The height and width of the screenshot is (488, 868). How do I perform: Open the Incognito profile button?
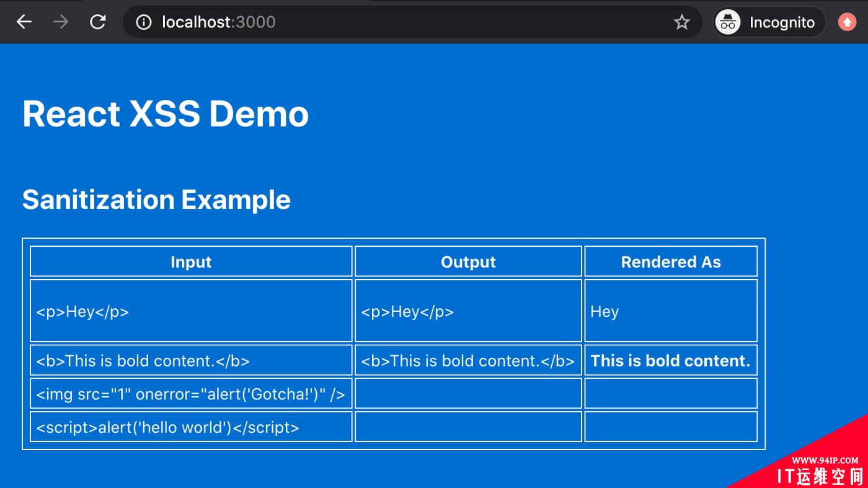(769, 22)
